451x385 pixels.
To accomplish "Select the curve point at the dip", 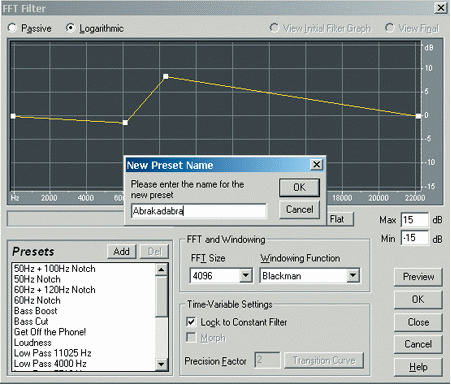I will tap(125, 123).
